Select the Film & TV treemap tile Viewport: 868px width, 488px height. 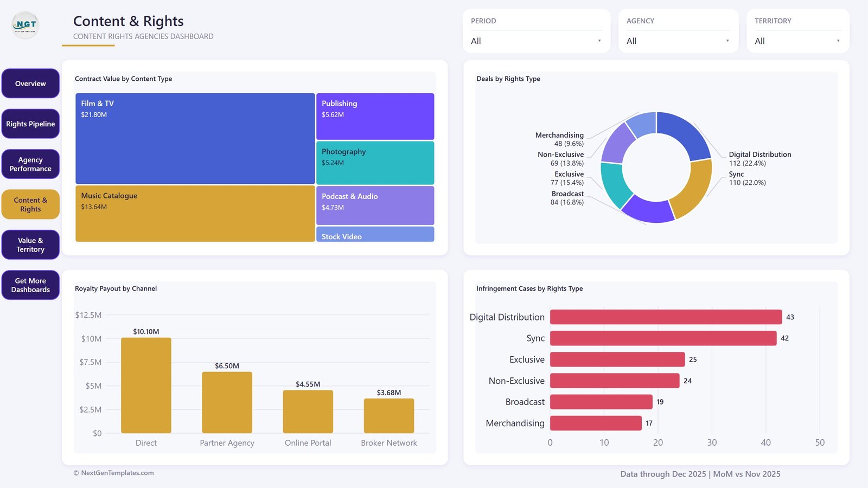[x=195, y=139]
